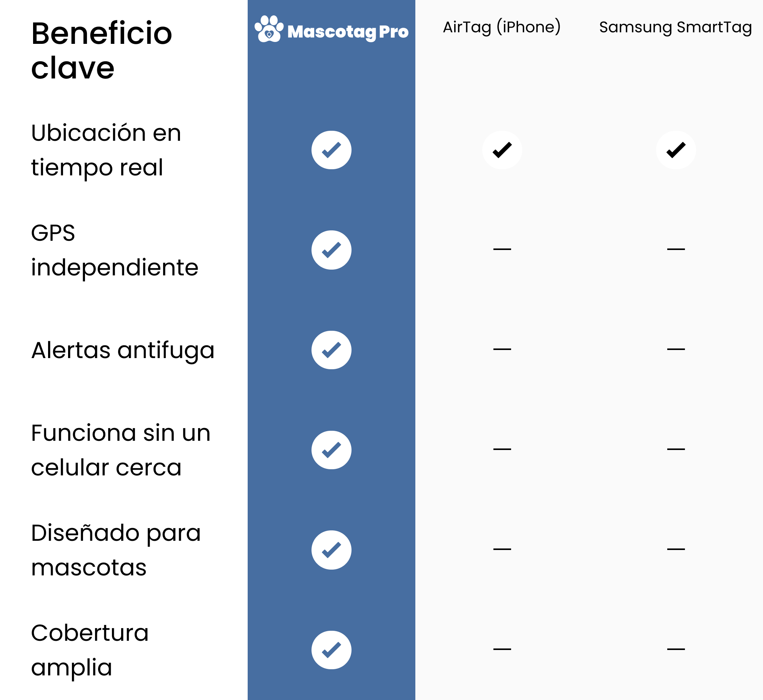Click AirTag checkmark for Ubicación en tiempo real
This screenshot has width=763, height=700.
[502, 150]
